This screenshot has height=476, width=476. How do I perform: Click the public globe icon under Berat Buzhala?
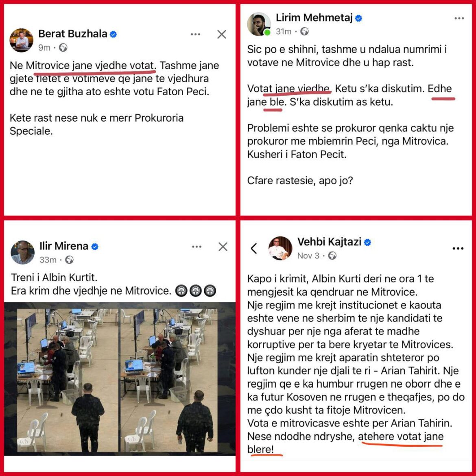pos(63,48)
